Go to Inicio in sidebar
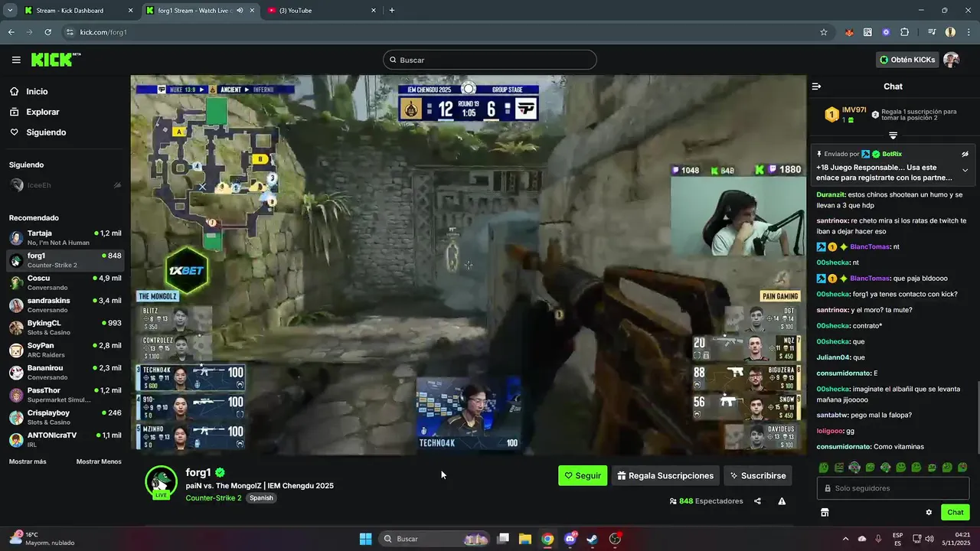980x551 pixels. coord(37,91)
